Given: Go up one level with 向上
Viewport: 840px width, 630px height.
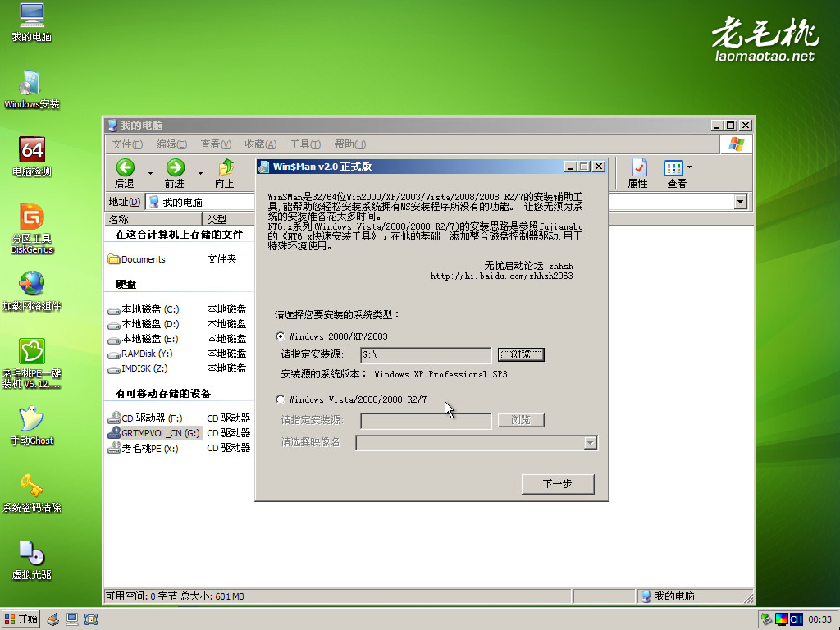Looking at the screenshot, I should point(225,174).
